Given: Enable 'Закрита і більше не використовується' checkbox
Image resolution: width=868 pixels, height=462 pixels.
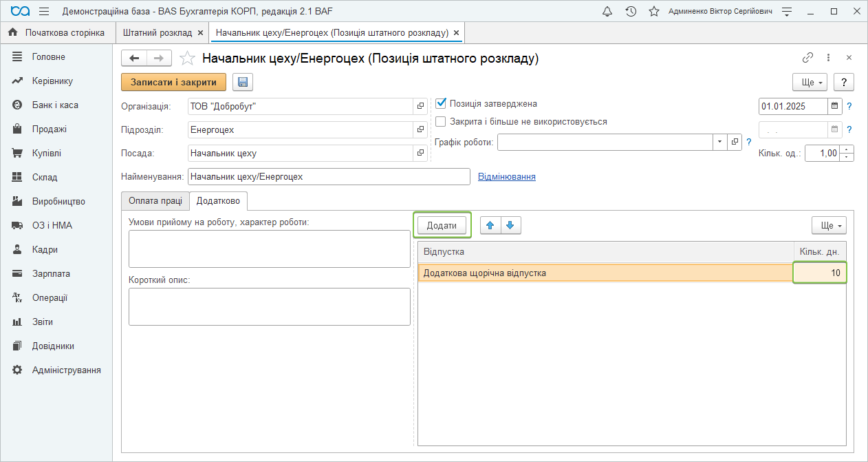Looking at the screenshot, I should [x=441, y=122].
